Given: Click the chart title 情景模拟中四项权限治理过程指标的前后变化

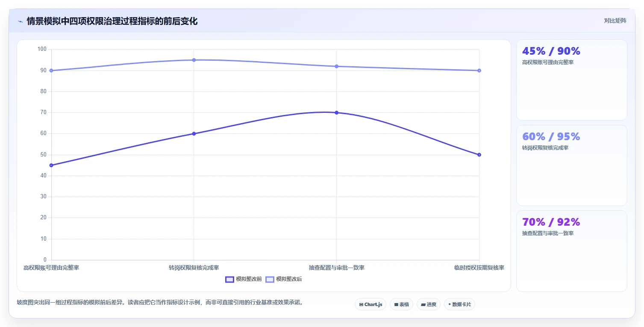Looking at the screenshot, I should pos(112,21).
